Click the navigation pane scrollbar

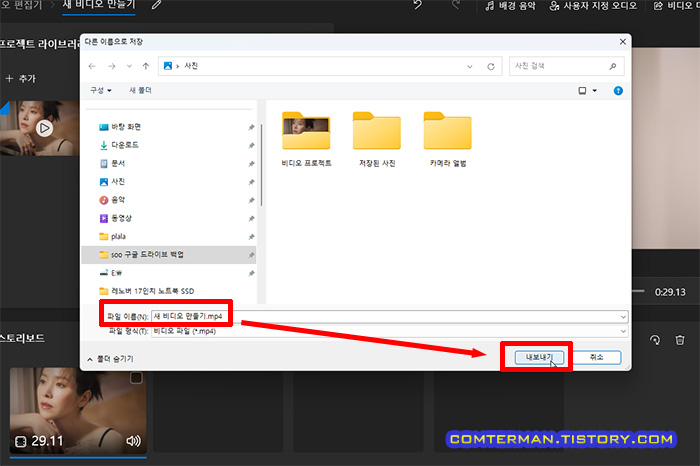click(x=261, y=165)
